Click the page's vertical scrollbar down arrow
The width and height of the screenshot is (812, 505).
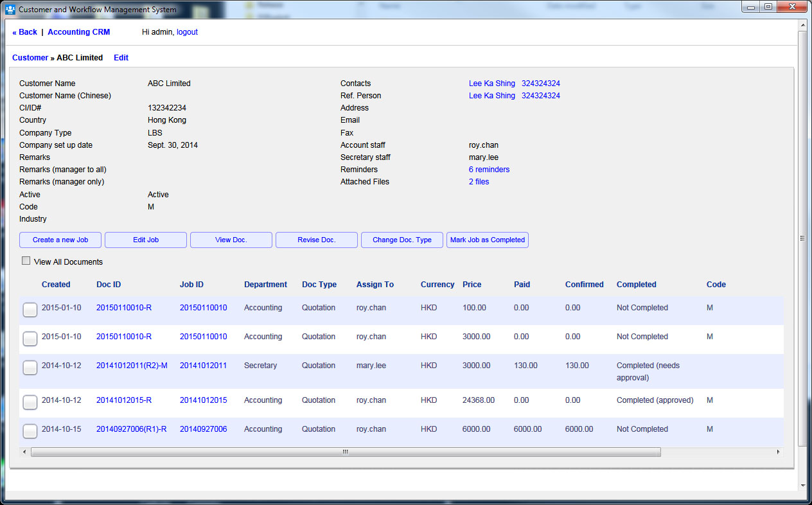click(802, 485)
